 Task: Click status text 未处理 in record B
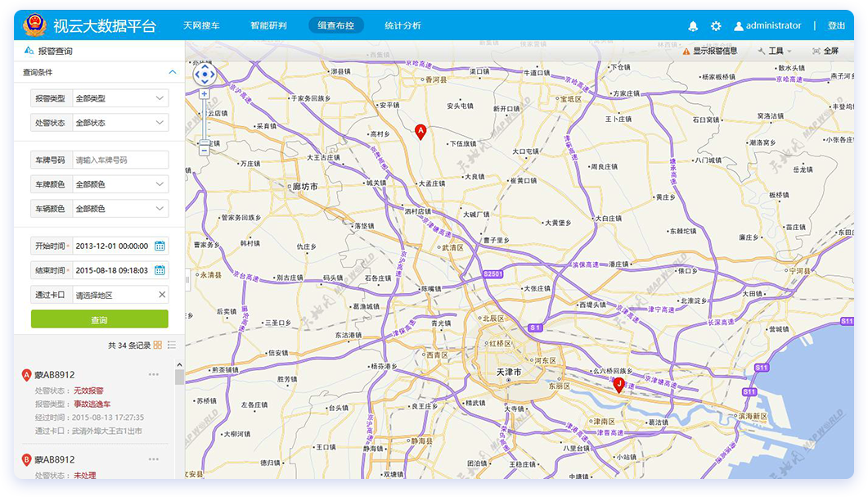(x=85, y=476)
